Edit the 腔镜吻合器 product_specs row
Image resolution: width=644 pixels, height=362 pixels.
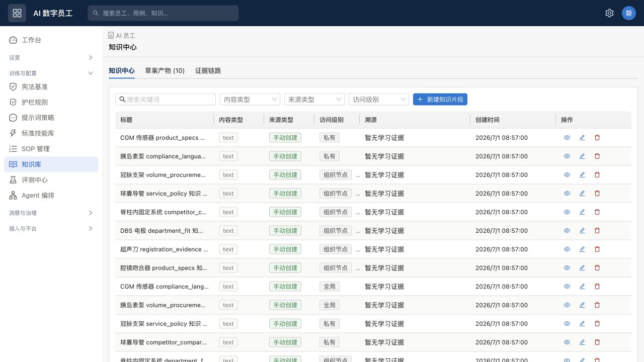pos(582,268)
